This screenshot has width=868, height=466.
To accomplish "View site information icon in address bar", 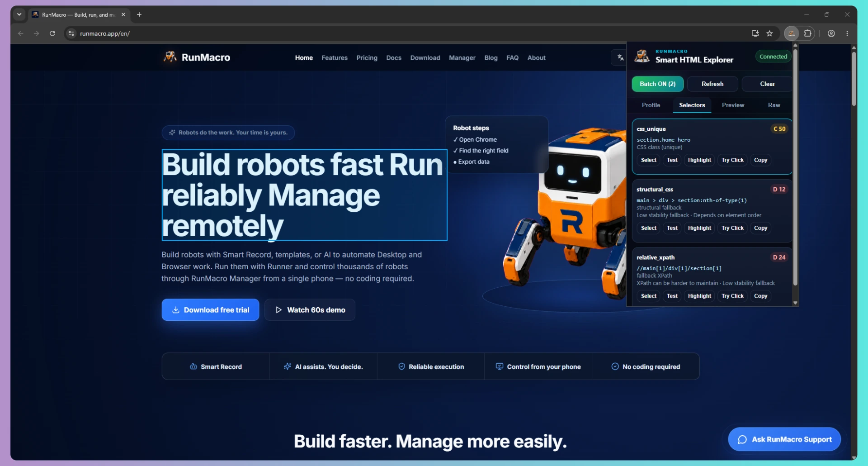I will coord(71,33).
